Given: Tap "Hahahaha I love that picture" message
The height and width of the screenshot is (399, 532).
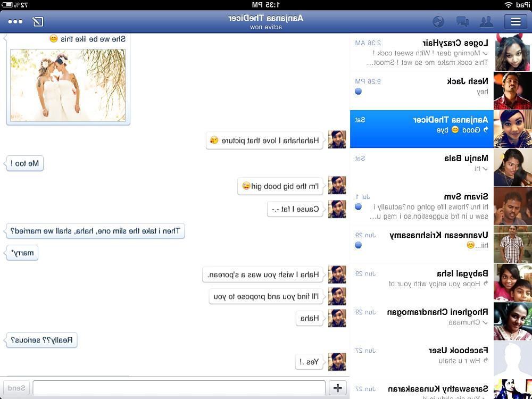Looking at the screenshot, I should [x=265, y=140].
